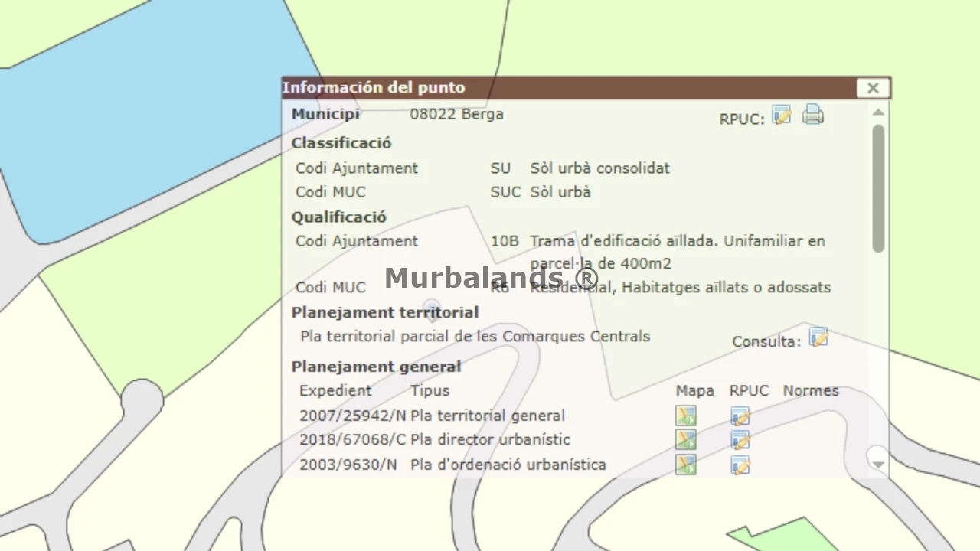Click the dialog's vertical scrollbar thumb

878,187
